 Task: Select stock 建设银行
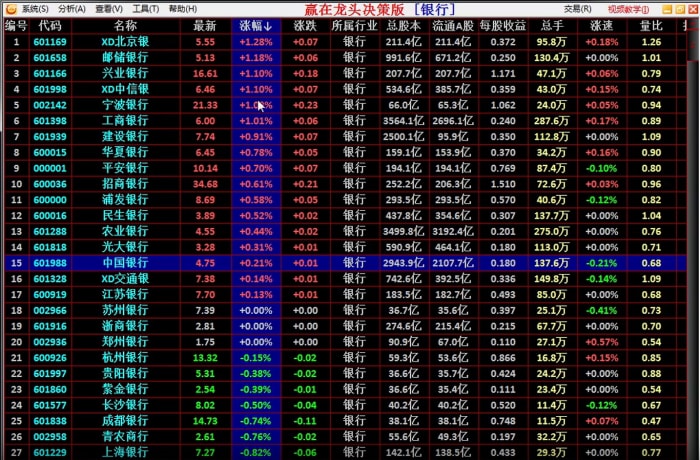125,137
